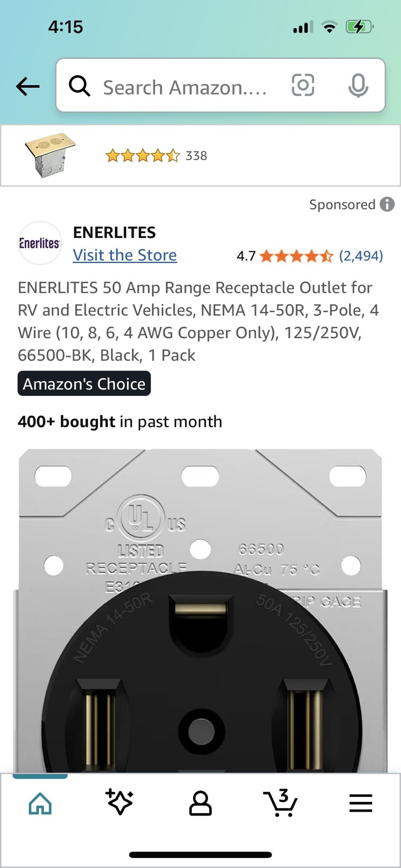Open the shopping cart with 3 items
The width and height of the screenshot is (401, 868).
(x=280, y=802)
